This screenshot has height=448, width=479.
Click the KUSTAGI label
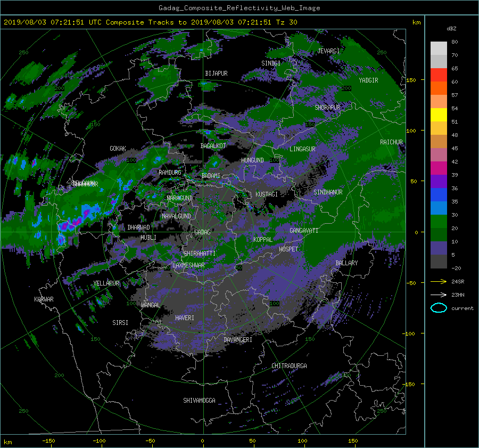point(267,194)
